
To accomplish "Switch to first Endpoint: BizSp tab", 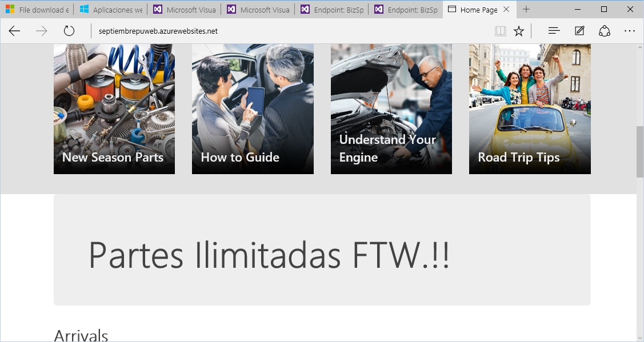I will click(x=331, y=10).
